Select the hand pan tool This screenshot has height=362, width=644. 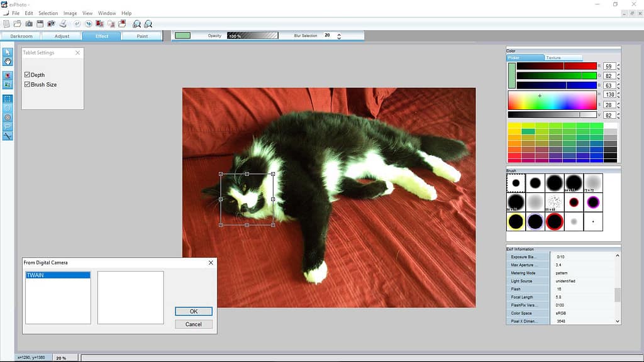8,61
